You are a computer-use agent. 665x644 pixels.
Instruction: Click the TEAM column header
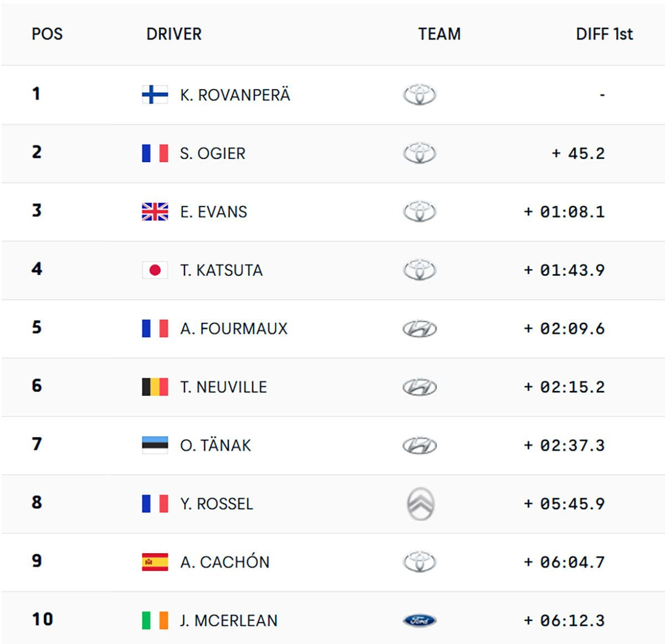click(439, 34)
